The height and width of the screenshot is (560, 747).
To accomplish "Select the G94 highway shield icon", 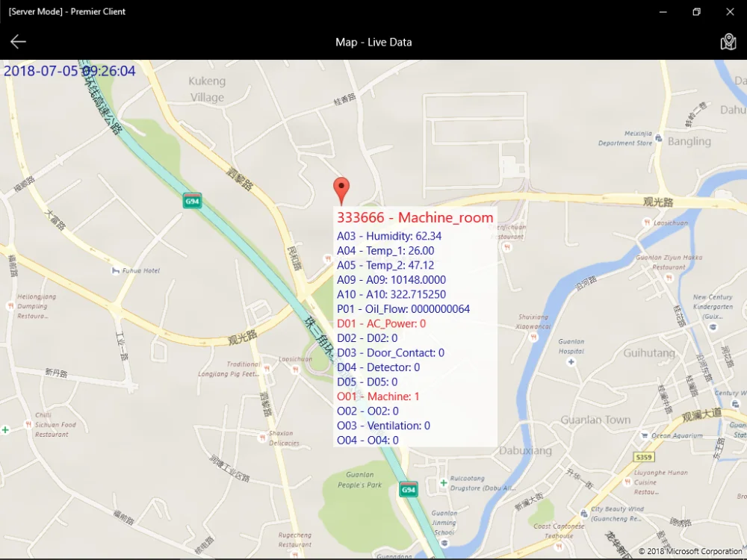I will pyautogui.click(x=191, y=200).
